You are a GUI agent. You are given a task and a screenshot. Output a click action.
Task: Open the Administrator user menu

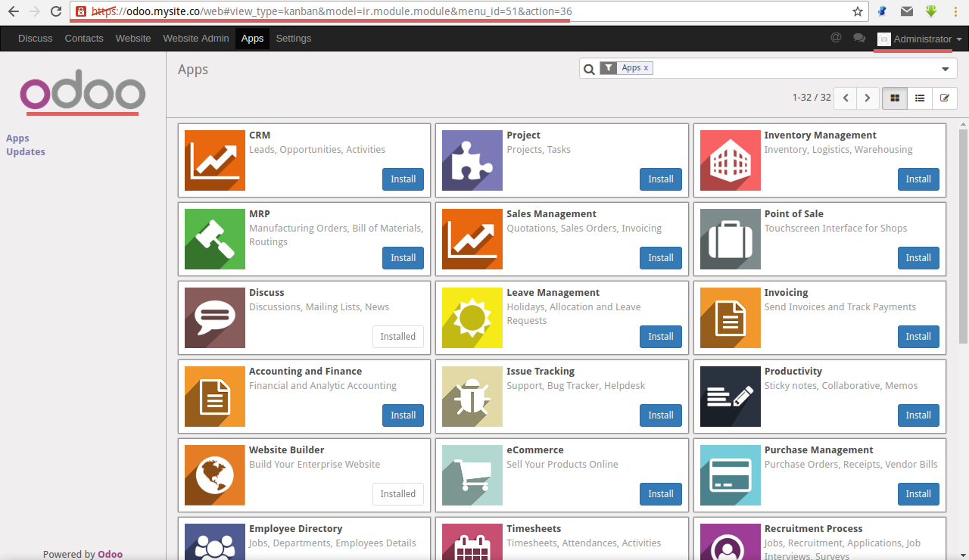pyautogui.click(x=921, y=39)
